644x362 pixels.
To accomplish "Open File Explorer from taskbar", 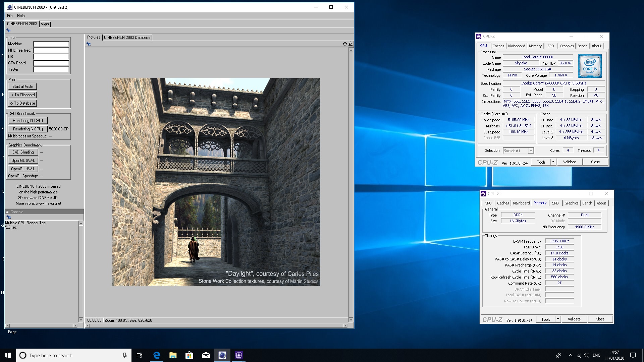I will (x=173, y=355).
